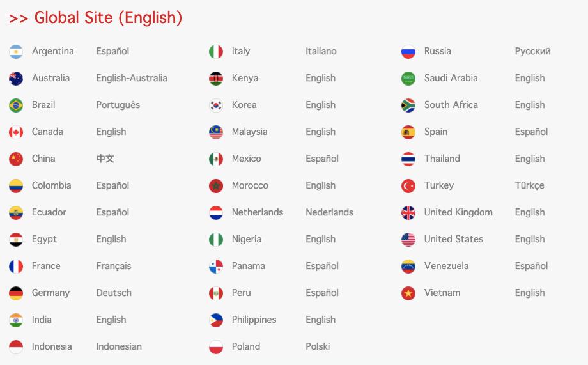Choose Français language for France
The image size is (588, 365).
(x=114, y=266)
